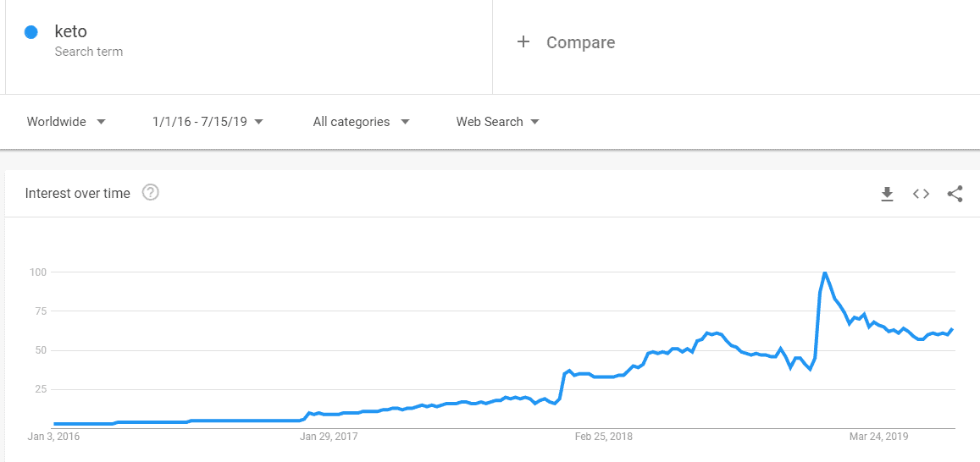The image size is (980, 462).
Task: Click the blue keto color dot
Action: point(31,32)
